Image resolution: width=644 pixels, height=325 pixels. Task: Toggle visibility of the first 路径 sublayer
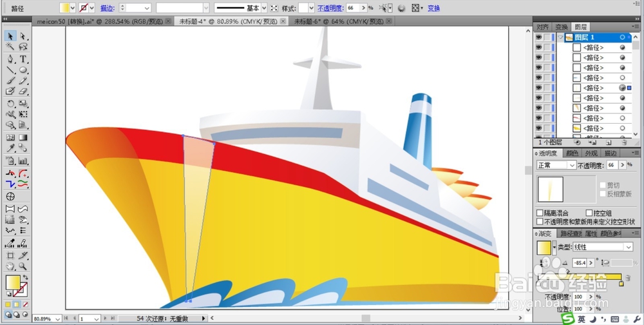(x=538, y=47)
